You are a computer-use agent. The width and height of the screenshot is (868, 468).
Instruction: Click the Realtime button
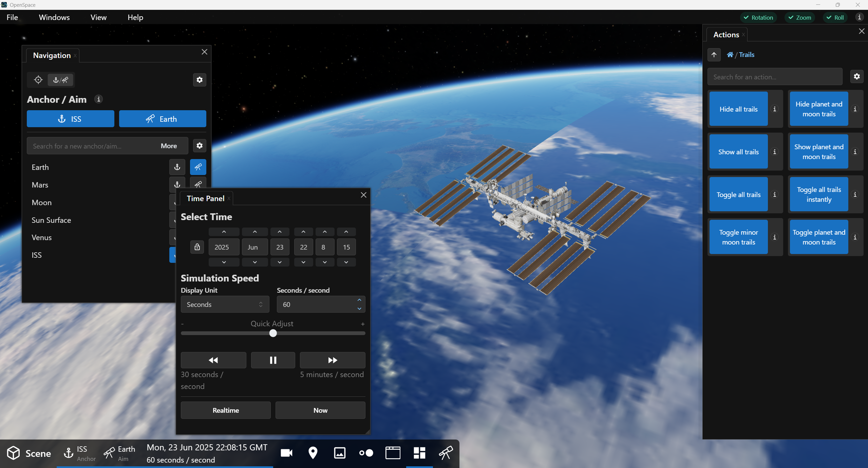click(x=226, y=410)
